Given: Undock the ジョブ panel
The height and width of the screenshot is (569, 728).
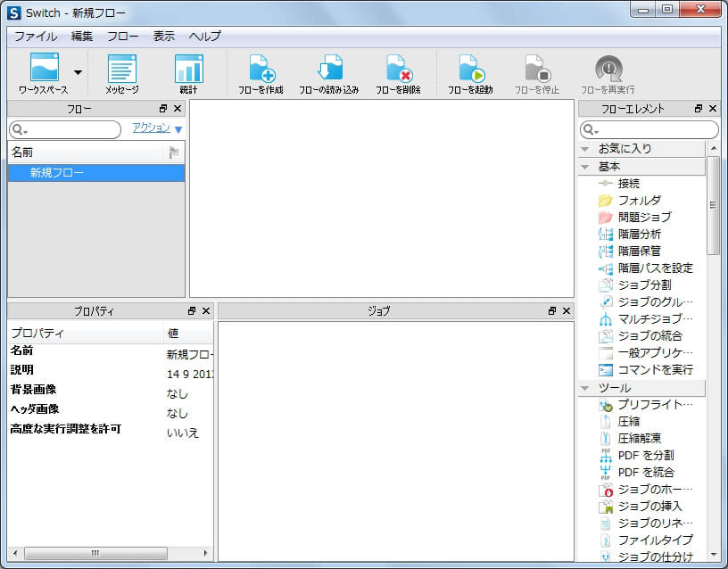Looking at the screenshot, I should 552,311.
